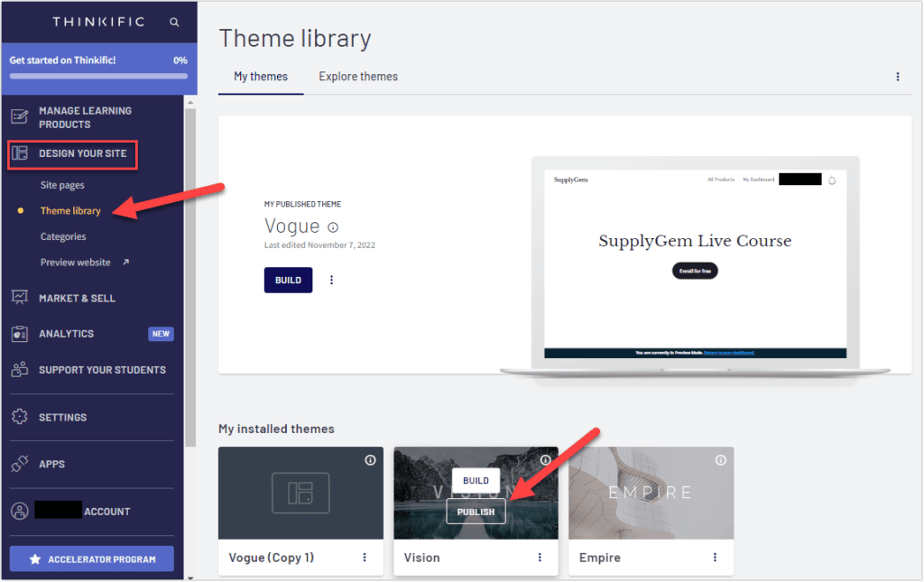Click the Design Your Site layout icon
Image resolution: width=924 pixels, height=582 pixels.
click(20, 153)
